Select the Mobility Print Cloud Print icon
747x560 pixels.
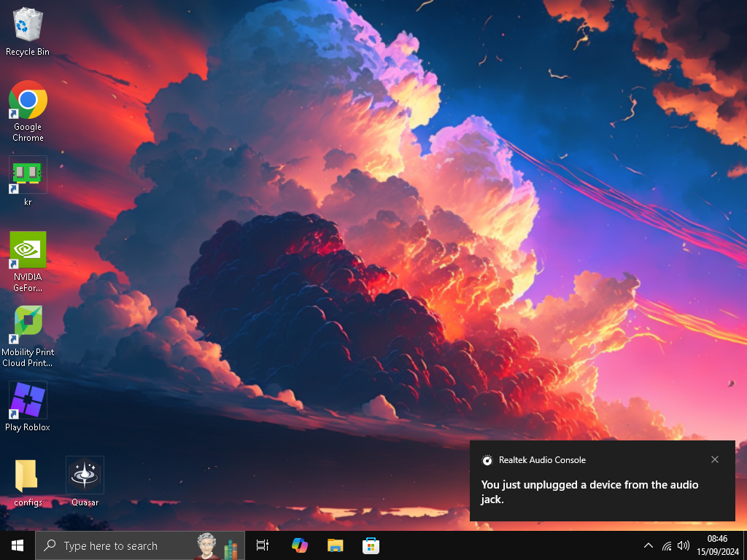coord(28,336)
